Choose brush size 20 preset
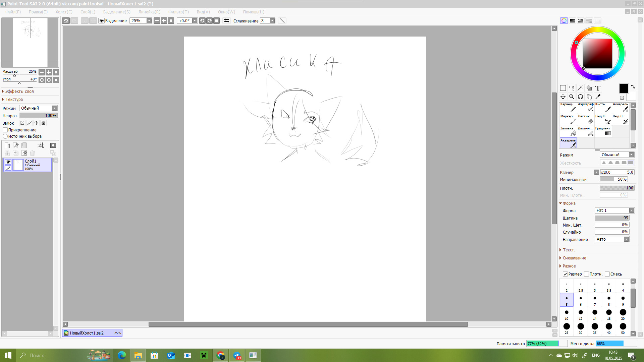 tap(623, 314)
